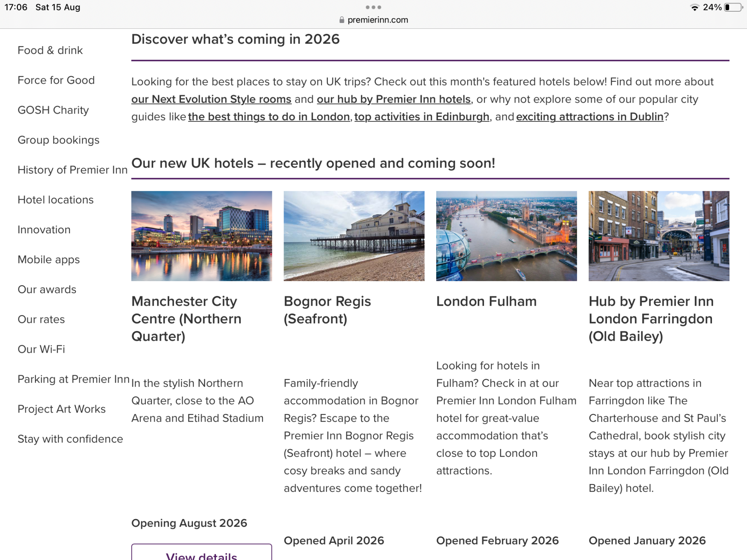
Task: Open Project Art Works page
Action: [61, 409]
